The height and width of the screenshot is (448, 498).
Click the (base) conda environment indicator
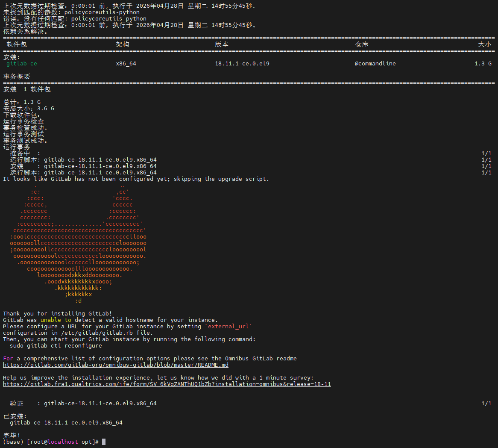(13, 442)
